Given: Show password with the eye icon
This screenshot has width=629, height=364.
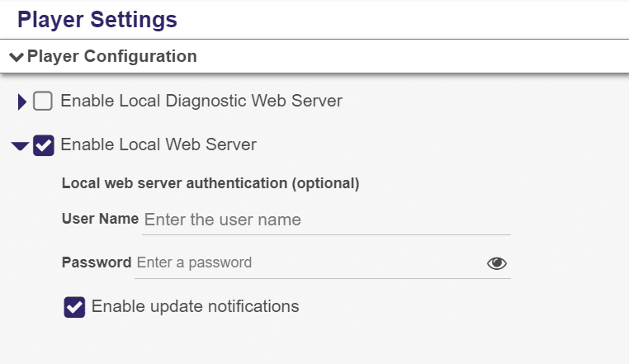Looking at the screenshot, I should tap(497, 263).
